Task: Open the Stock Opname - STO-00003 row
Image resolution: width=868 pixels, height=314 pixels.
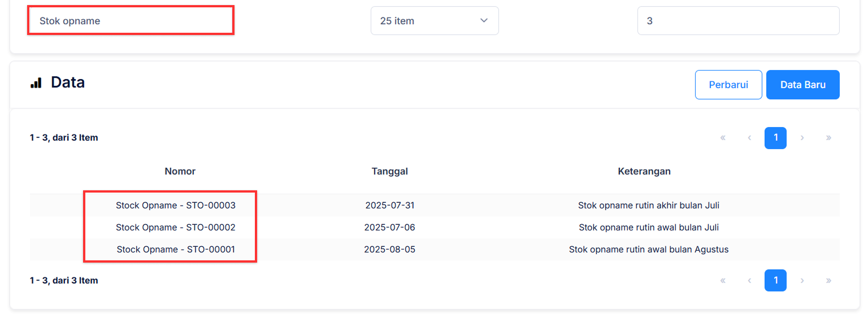Action: 176,206
